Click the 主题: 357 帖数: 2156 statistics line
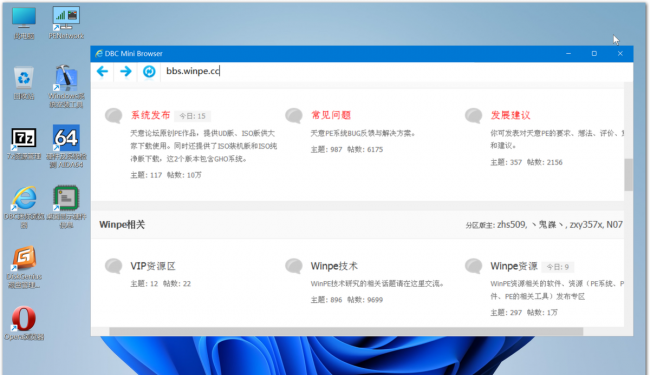Image resolution: width=650 pixels, height=375 pixels. point(526,162)
